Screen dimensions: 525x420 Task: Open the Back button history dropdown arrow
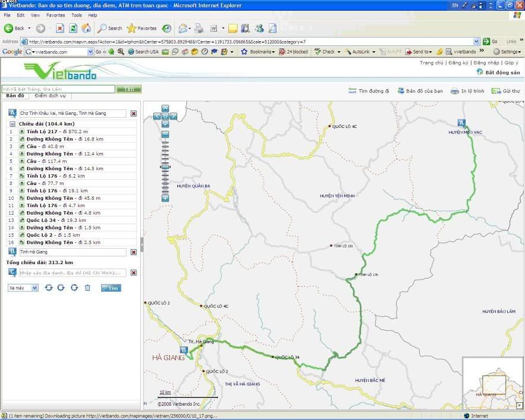pyautogui.click(x=29, y=29)
